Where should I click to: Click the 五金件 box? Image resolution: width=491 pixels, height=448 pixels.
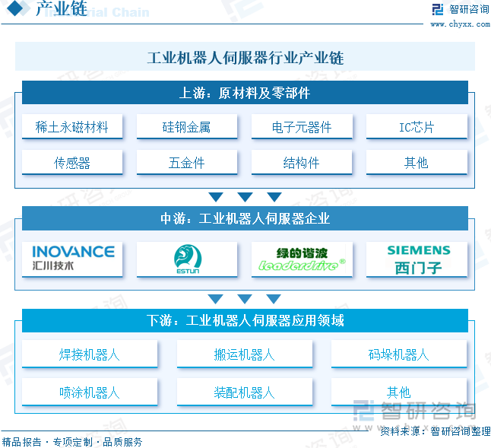(187, 162)
